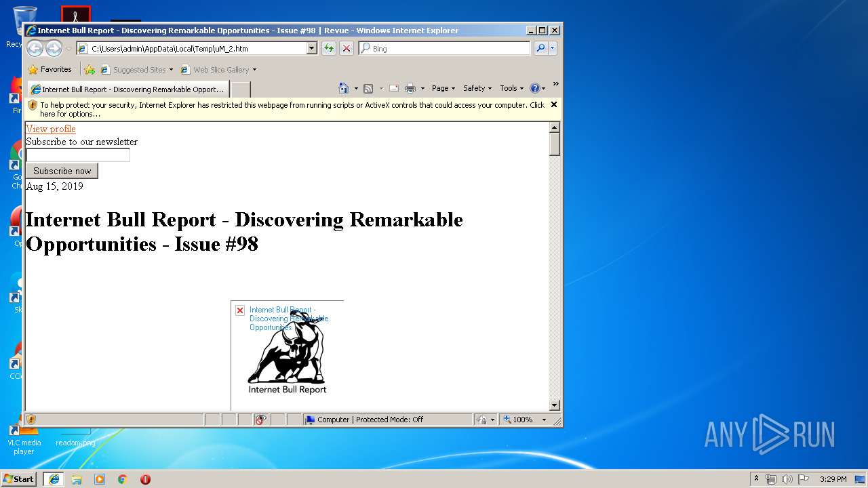Click the magnifier Search button

540,48
